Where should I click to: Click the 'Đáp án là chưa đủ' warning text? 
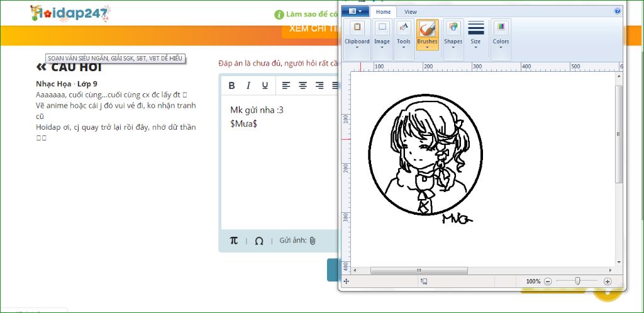279,63
